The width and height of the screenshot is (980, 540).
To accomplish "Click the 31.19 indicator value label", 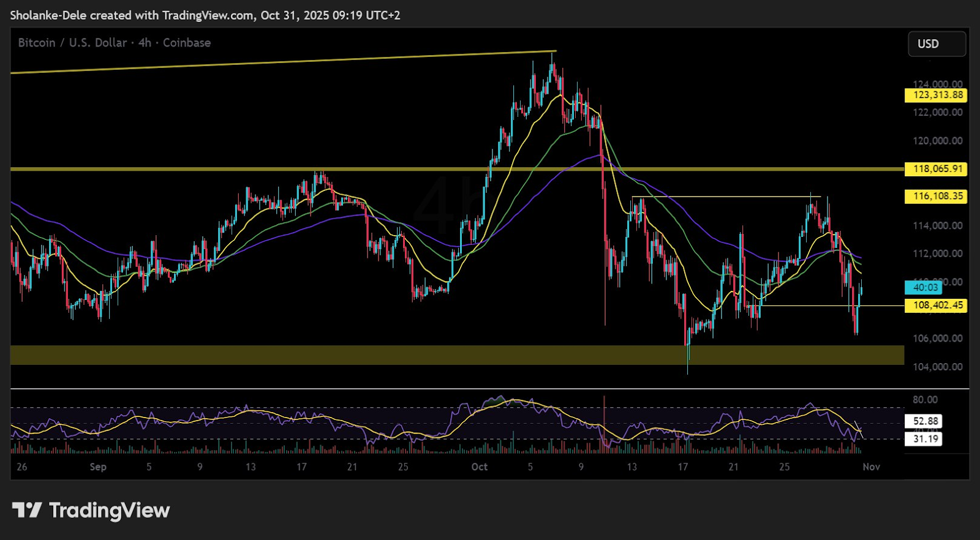I will [x=925, y=439].
